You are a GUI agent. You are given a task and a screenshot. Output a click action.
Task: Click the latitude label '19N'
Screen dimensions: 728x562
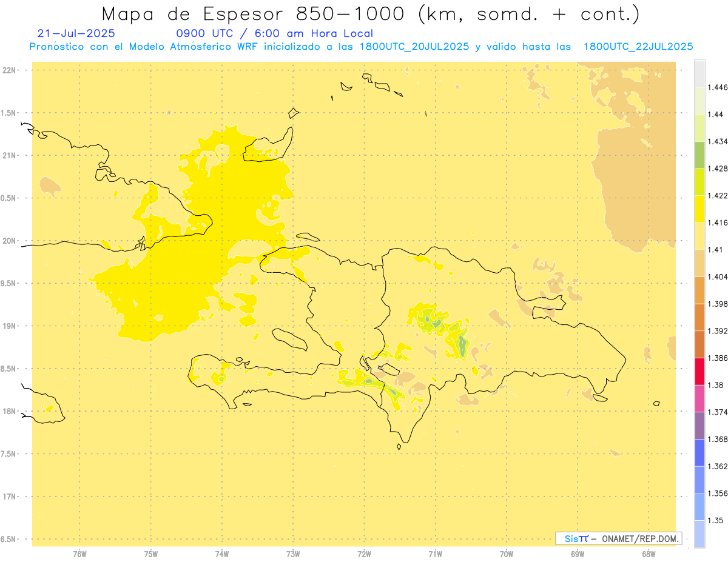(9, 326)
